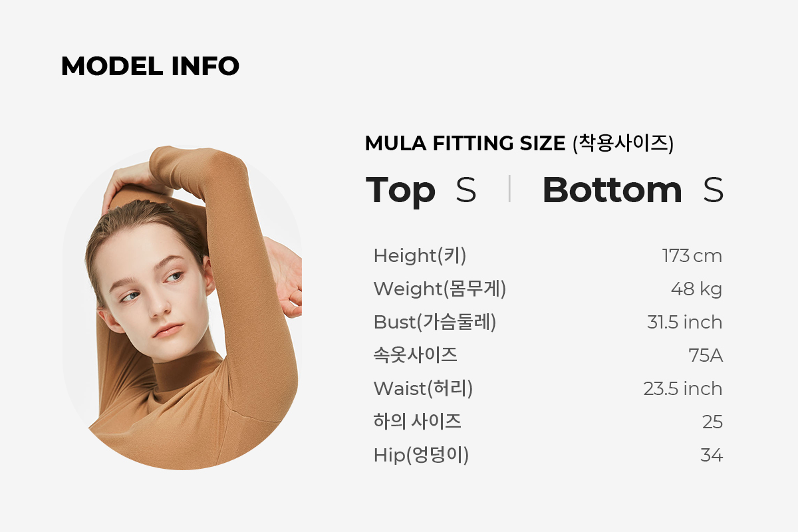Click the model photo thumbnail
The height and width of the screenshot is (532, 798).
coord(182,308)
